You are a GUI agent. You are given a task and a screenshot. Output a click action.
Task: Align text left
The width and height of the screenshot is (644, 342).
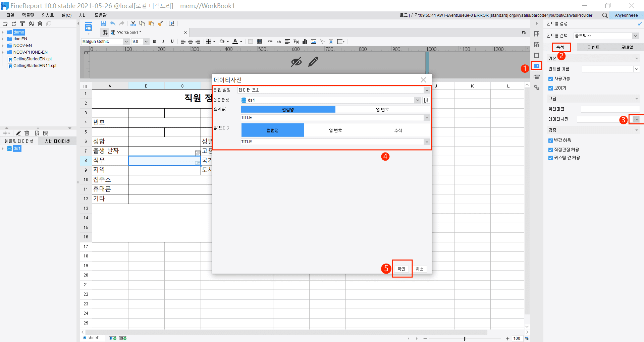pos(183,42)
